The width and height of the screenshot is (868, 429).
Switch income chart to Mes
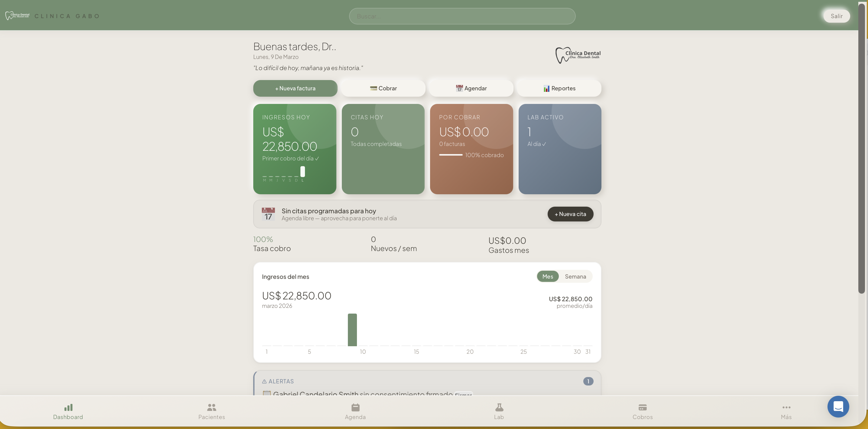point(548,276)
